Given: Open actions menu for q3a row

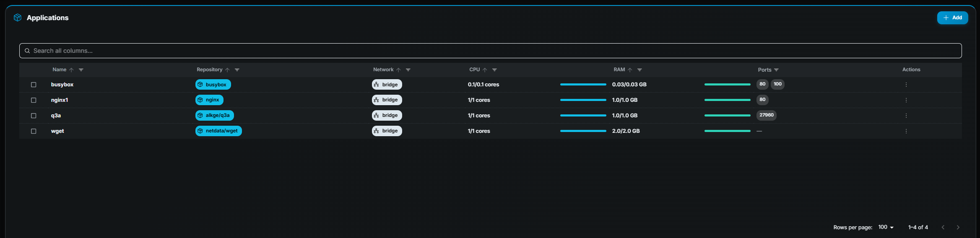Looking at the screenshot, I should coord(906,116).
